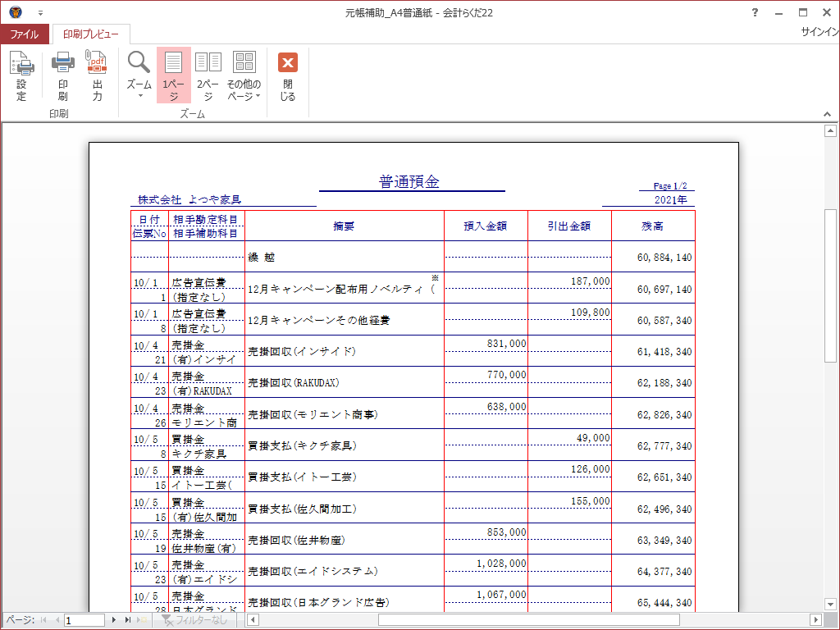This screenshot has height=630, width=840.
Task: Click 売掛回収(モリエント商事) description
Action: (x=313, y=414)
